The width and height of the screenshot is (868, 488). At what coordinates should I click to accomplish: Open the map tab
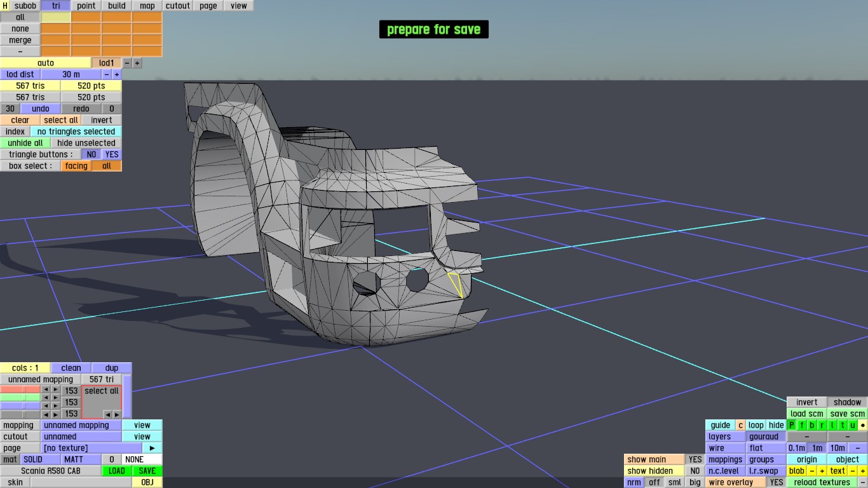[147, 6]
